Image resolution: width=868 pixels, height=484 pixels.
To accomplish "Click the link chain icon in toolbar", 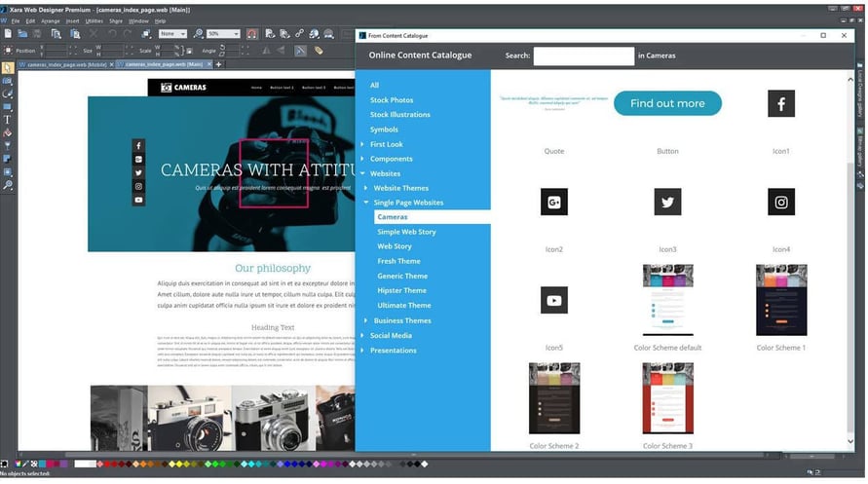I will [299, 34].
